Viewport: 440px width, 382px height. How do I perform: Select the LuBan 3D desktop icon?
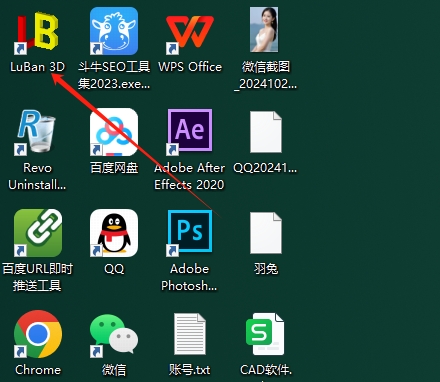coord(37,31)
